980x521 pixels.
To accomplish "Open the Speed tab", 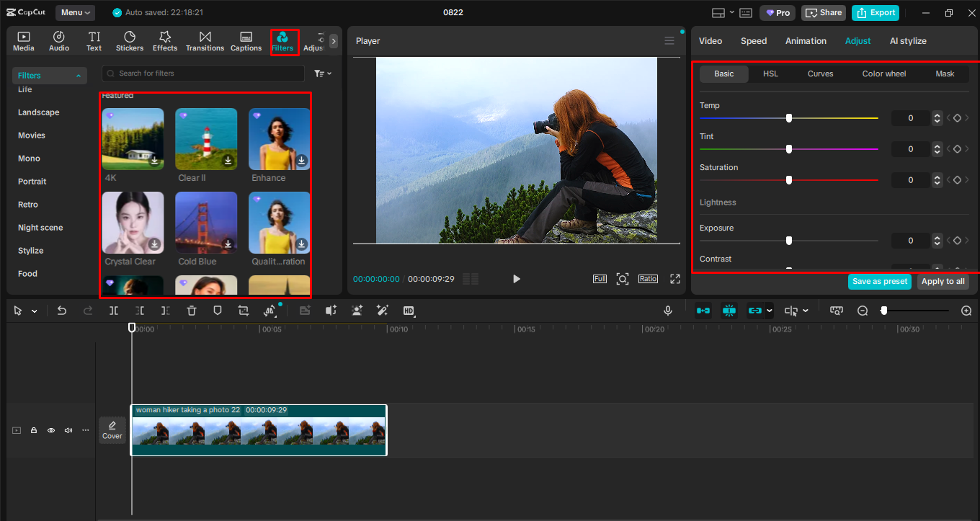I will click(754, 41).
